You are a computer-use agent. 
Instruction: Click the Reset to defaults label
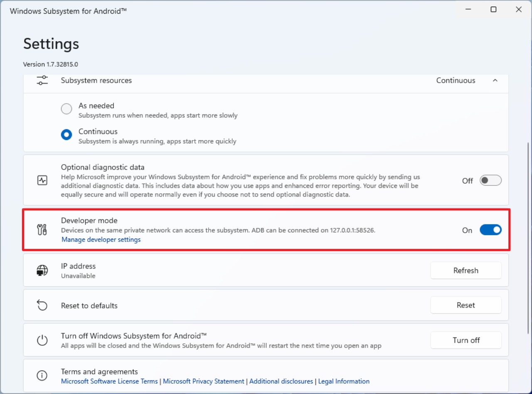point(89,306)
